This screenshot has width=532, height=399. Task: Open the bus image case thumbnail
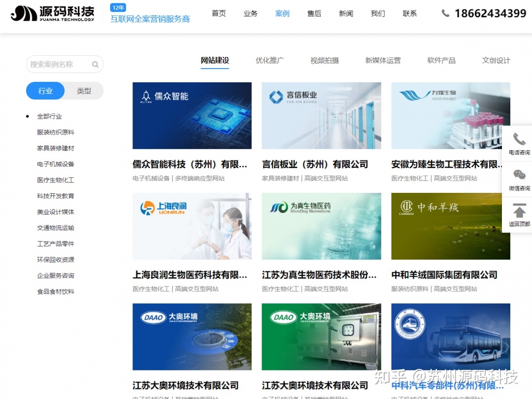451,337
